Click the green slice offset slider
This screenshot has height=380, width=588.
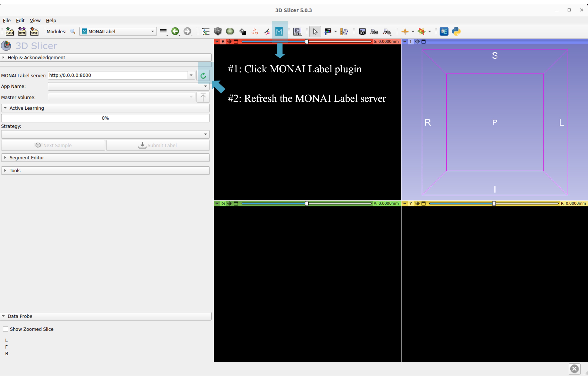pos(307,204)
